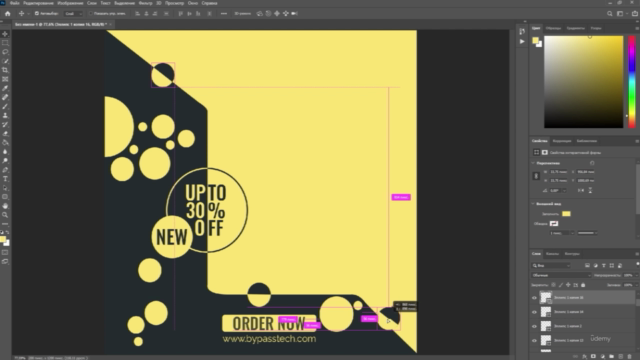The width and height of the screenshot is (640, 360).
Task: Open the layer opacity dropdown arrow
Action: pos(636,276)
